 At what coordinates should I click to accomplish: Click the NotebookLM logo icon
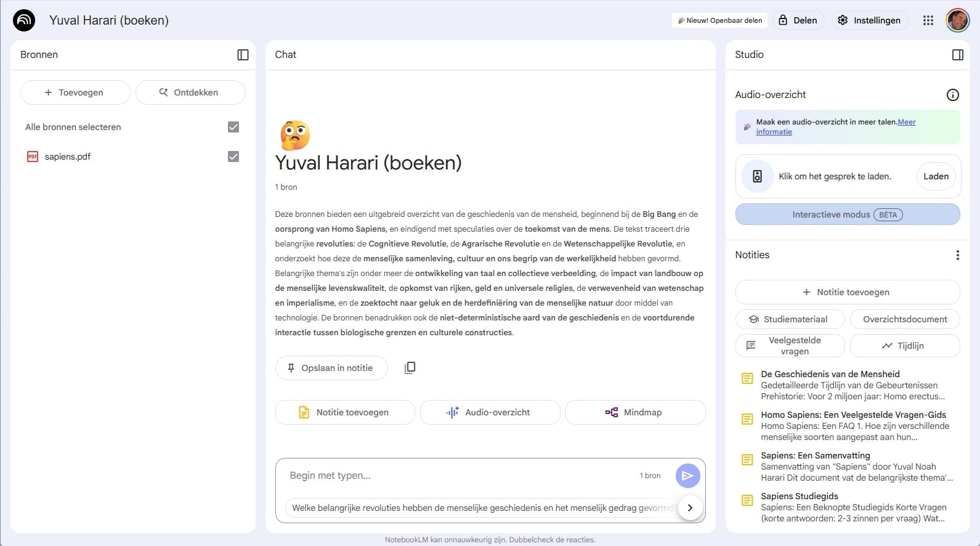pos(24,20)
